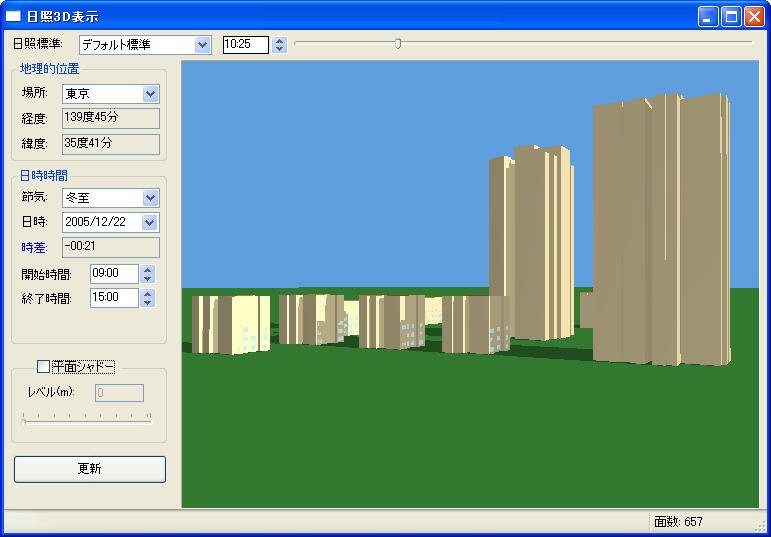Decrease time with the 10:25 spinner down arrow
This screenshot has height=537, width=771.
point(280,49)
